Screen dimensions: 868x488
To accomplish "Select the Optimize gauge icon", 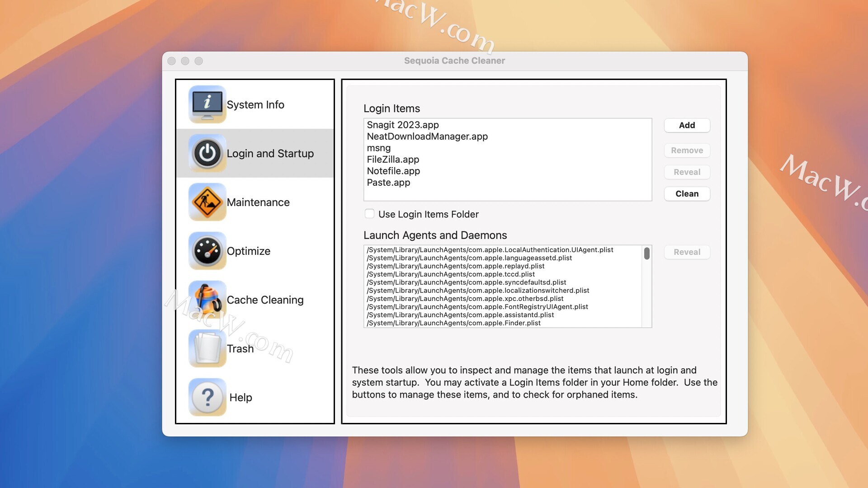I will tap(207, 251).
